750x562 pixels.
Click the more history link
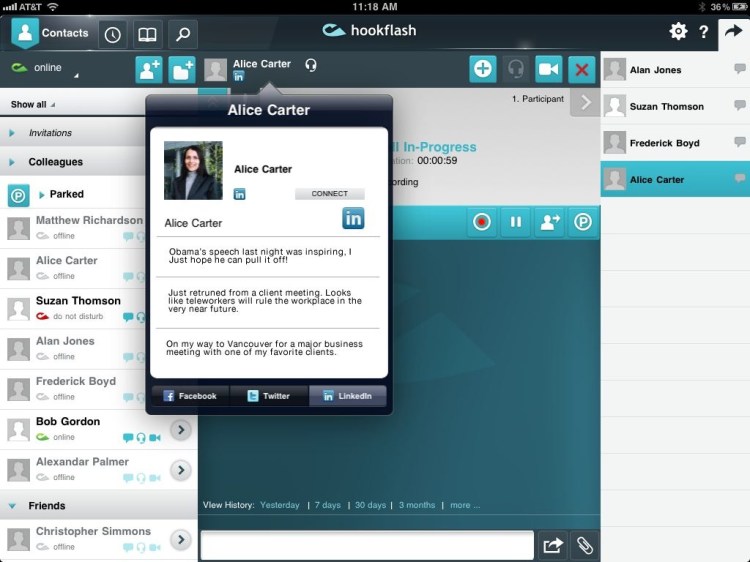coord(465,505)
